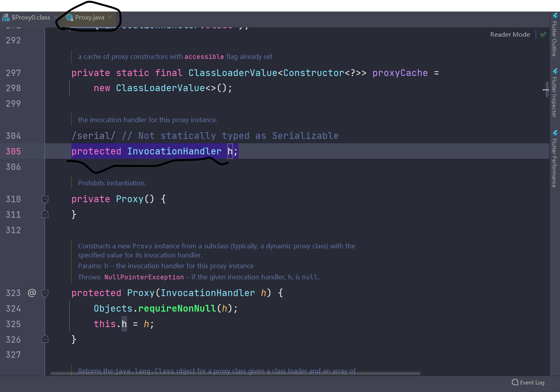This screenshot has height=392, width=560.
Task: Click NullPointerException in the doc comment
Action: (x=144, y=277)
